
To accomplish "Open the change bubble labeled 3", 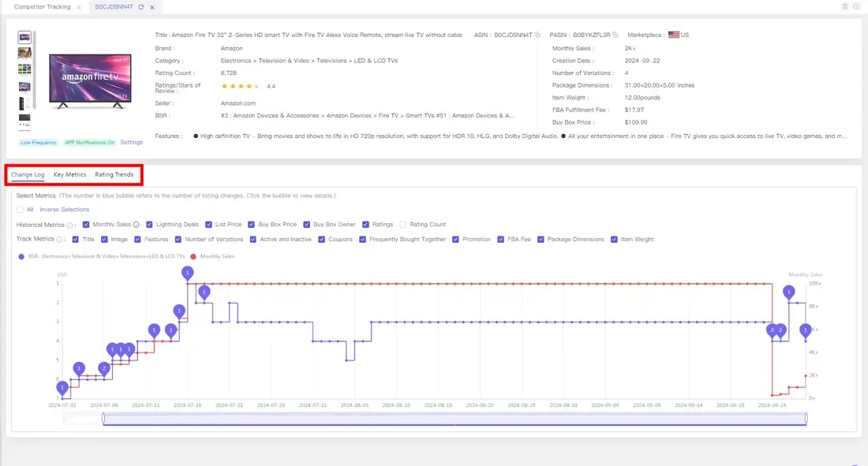I will click(x=773, y=330).
